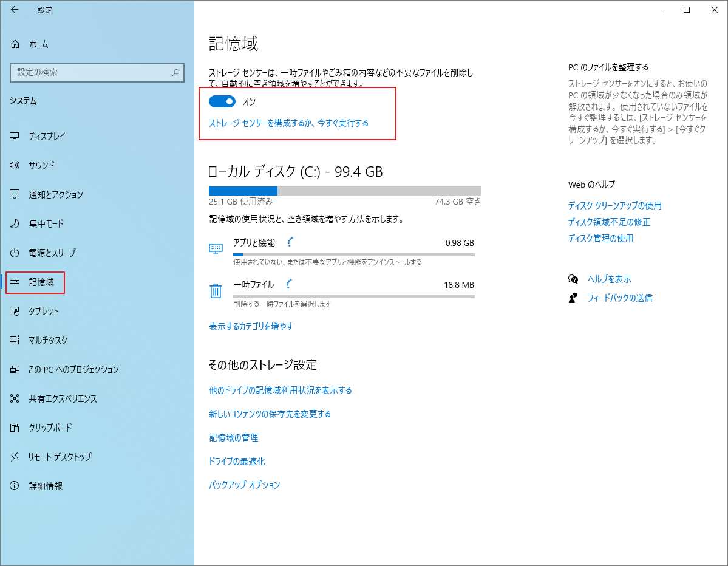Click 表示するカテゴリを増やす link
This screenshot has height=566, width=728.
[251, 326]
